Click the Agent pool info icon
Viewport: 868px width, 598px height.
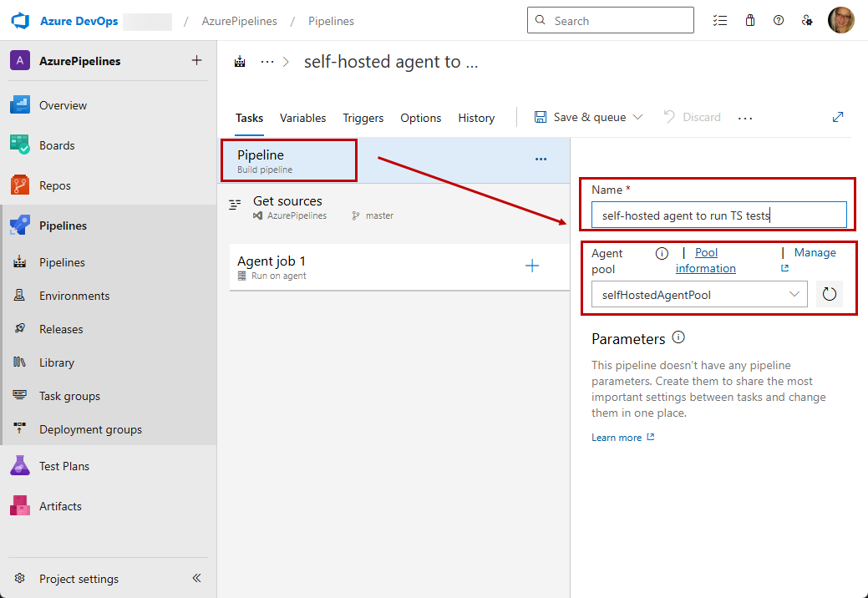[662, 253]
